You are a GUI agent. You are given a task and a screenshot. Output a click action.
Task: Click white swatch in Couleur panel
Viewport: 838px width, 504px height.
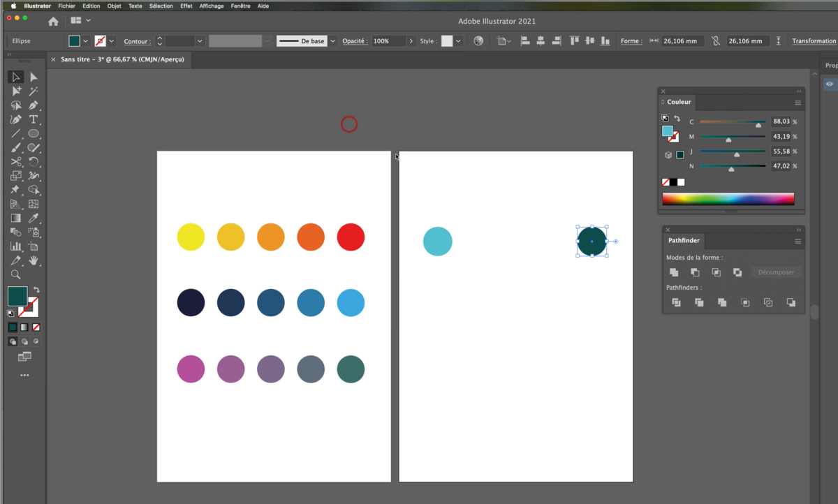point(682,182)
